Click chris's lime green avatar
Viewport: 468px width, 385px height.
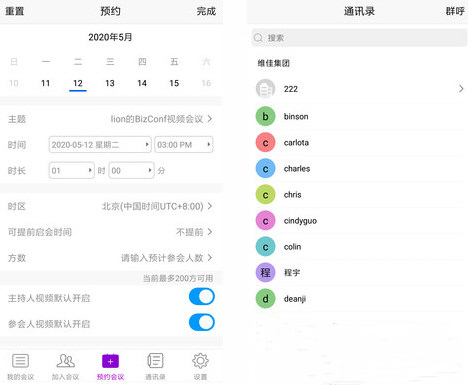[265, 195]
